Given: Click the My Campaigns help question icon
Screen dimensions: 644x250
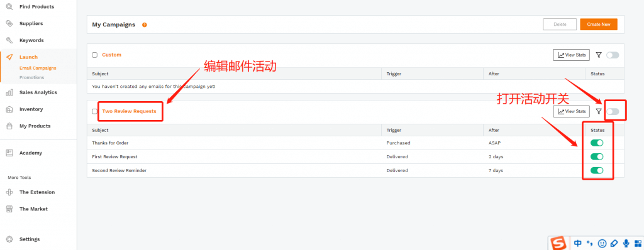Looking at the screenshot, I should click(x=145, y=24).
